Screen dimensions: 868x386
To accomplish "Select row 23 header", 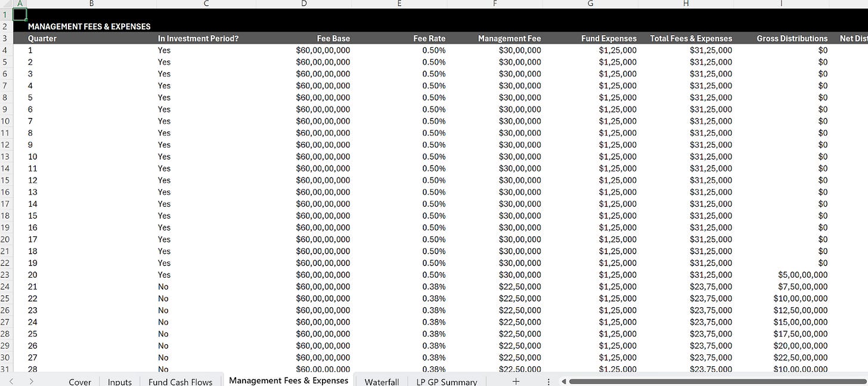I will [x=5, y=275].
